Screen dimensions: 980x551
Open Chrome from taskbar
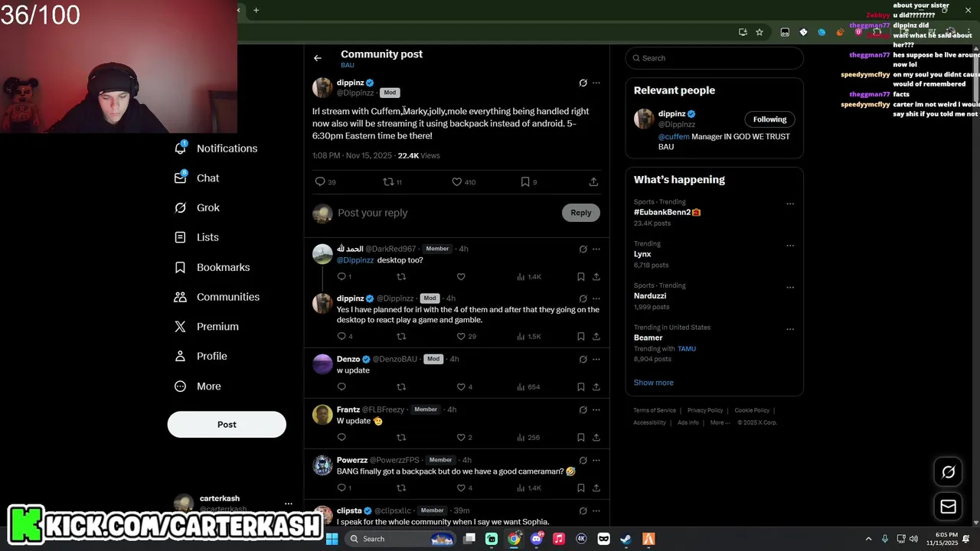(514, 539)
